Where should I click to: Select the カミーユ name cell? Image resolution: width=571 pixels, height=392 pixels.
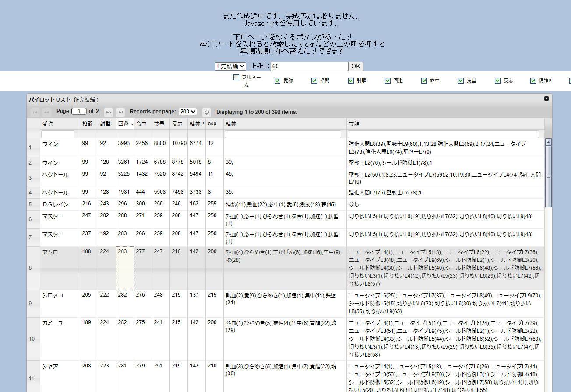point(60,339)
